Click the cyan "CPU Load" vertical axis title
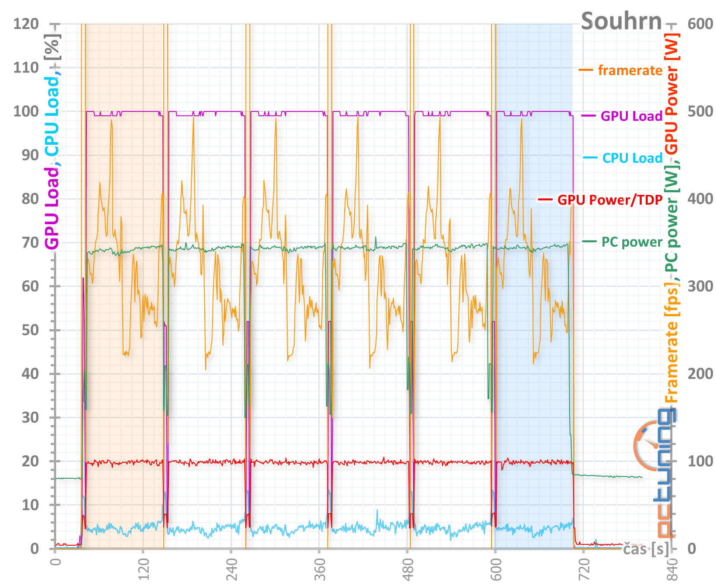 (52, 116)
